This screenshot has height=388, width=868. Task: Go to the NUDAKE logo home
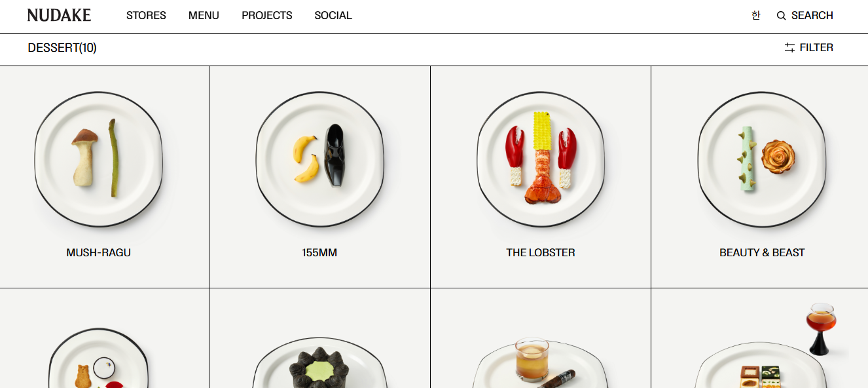59,15
